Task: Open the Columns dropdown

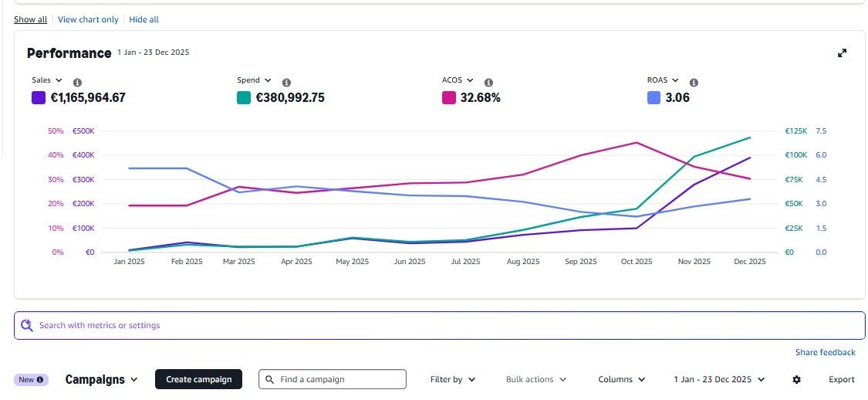Action: tap(622, 379)
